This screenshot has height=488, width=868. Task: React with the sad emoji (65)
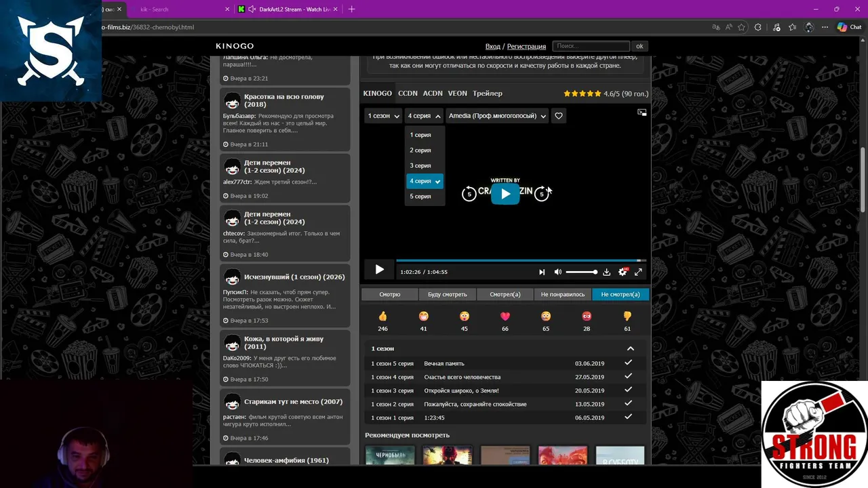[546, 317]
